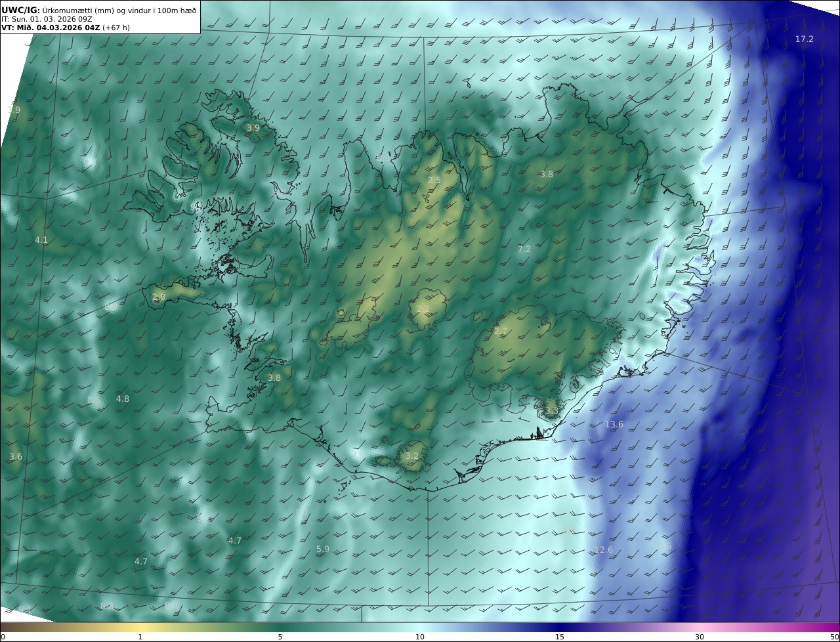Click the 30 tick on colour scale

[700, 637]
